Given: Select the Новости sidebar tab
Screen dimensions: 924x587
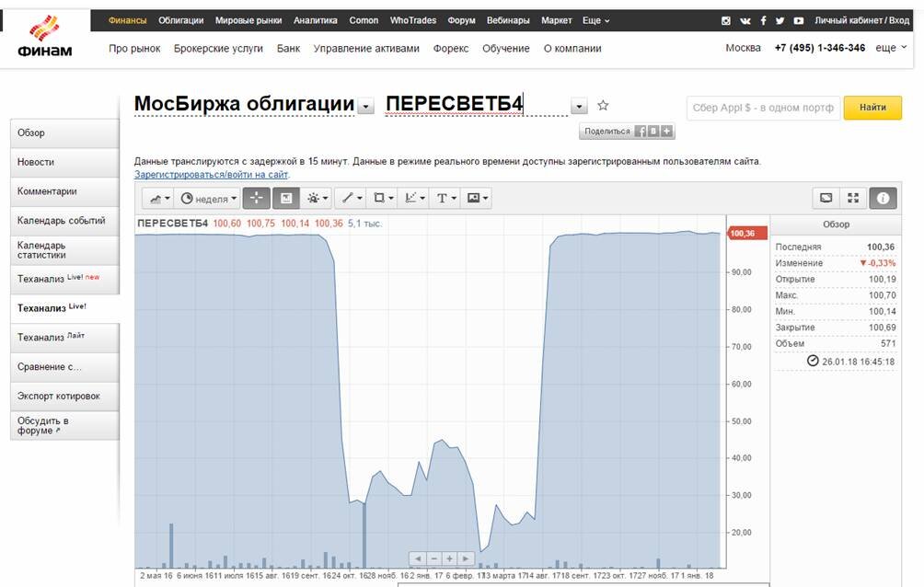Looking at the screenshot, I should [x=64, y=162].
